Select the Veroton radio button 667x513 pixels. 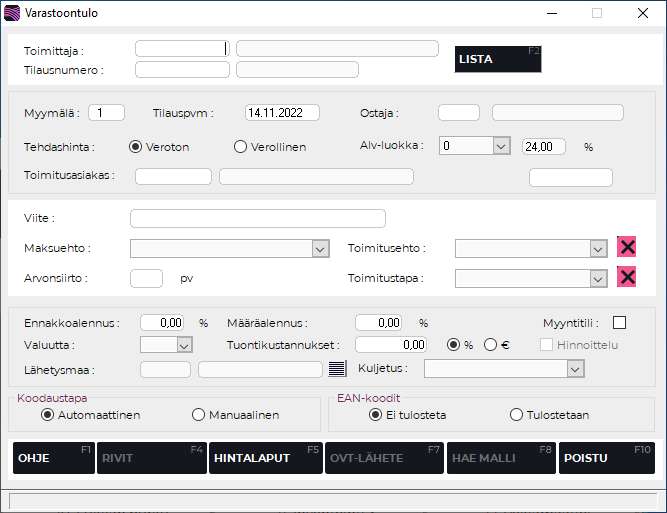(x=136, y=147)
